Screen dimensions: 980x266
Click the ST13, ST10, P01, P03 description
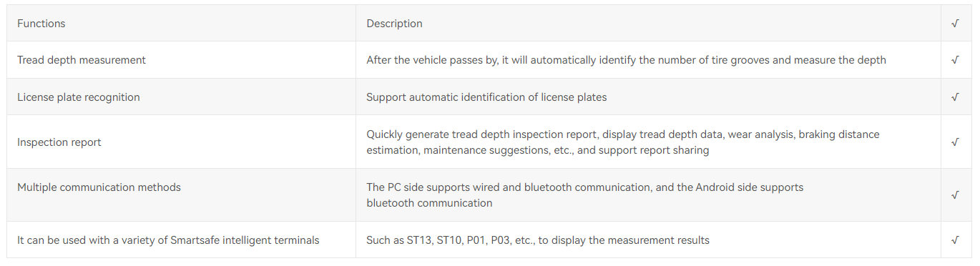tap(538, 240)
